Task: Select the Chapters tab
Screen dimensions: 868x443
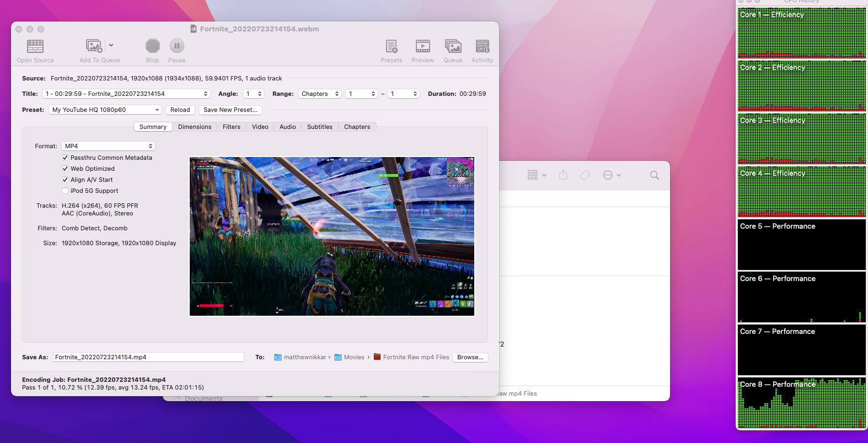Action: pos(357,127)
